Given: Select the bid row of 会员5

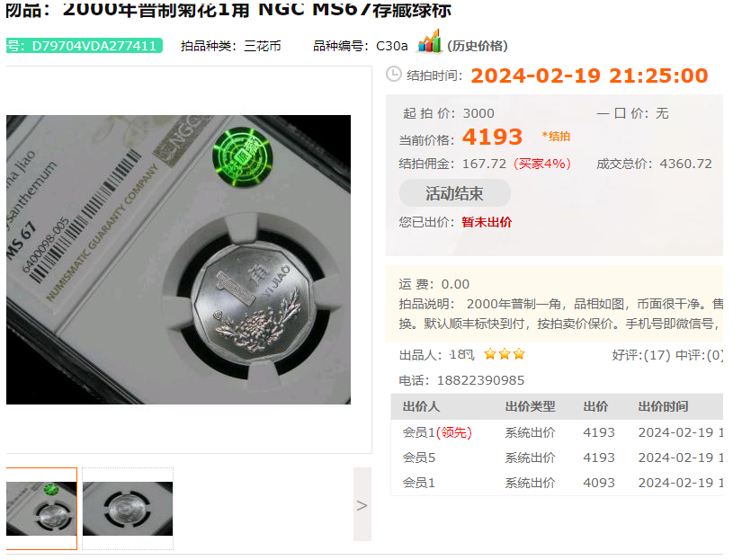Looking at the screenshot, I should (557, 458).
